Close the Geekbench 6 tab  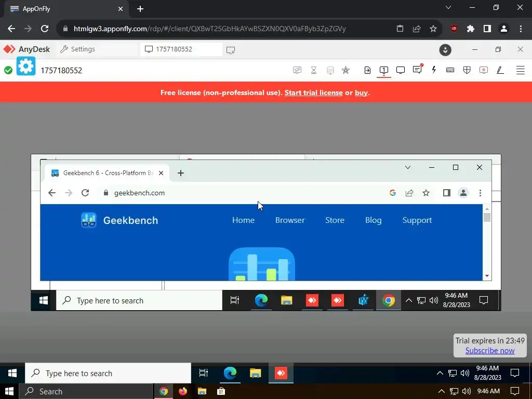click(161, 173)
